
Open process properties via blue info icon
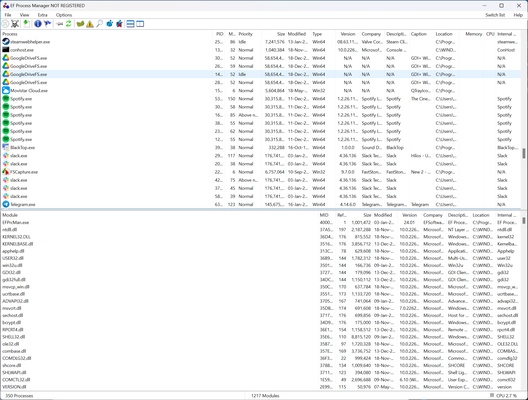tap(38, 24)
